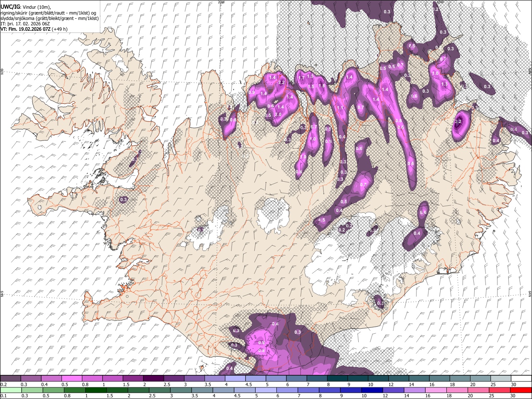The image size is (532, 399).
Task: Pick the bright red lower-scale swatch at 30
Action: (521, 390)
